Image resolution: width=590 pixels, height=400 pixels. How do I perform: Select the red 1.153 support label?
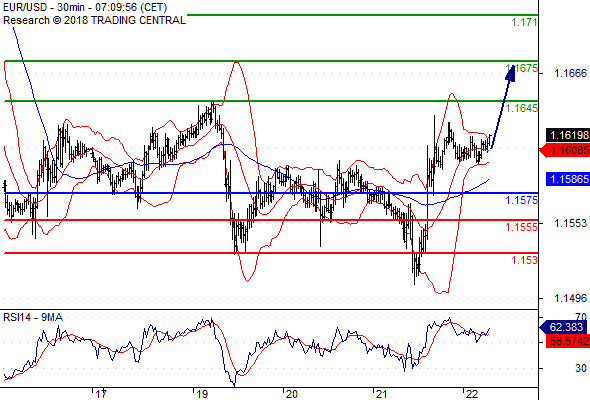(525, 260)
